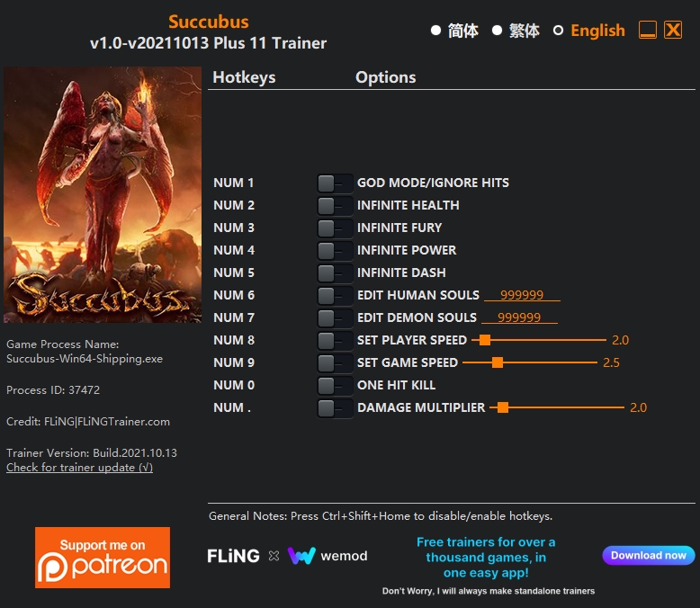Click the NUM . hotkey label
700x608 pixels.
point(232,407)
